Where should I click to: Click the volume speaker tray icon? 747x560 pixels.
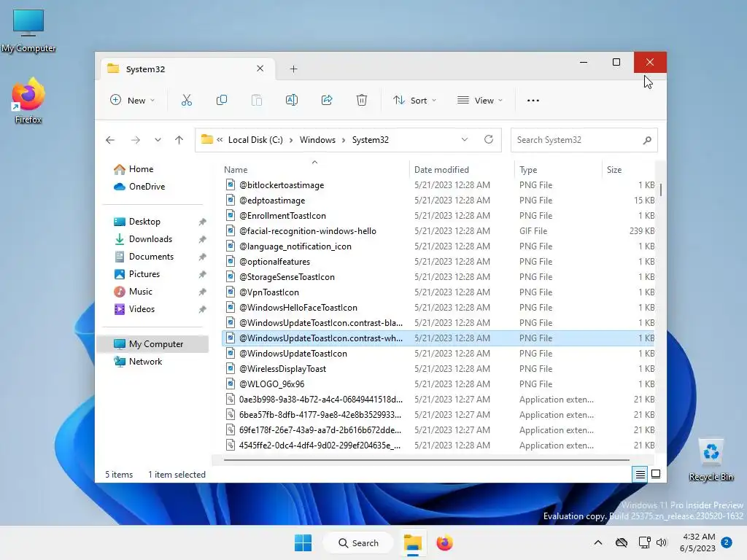tap(661, 542)
